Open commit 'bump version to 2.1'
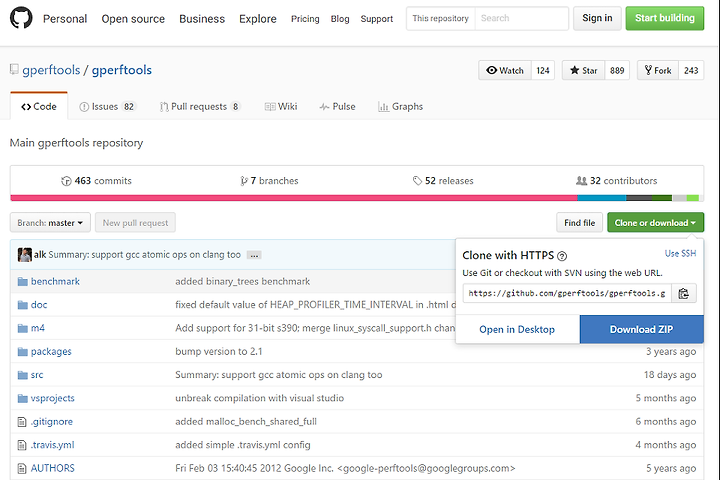The width and height of the screenshot is (720, 480). [x=219, y=351]
